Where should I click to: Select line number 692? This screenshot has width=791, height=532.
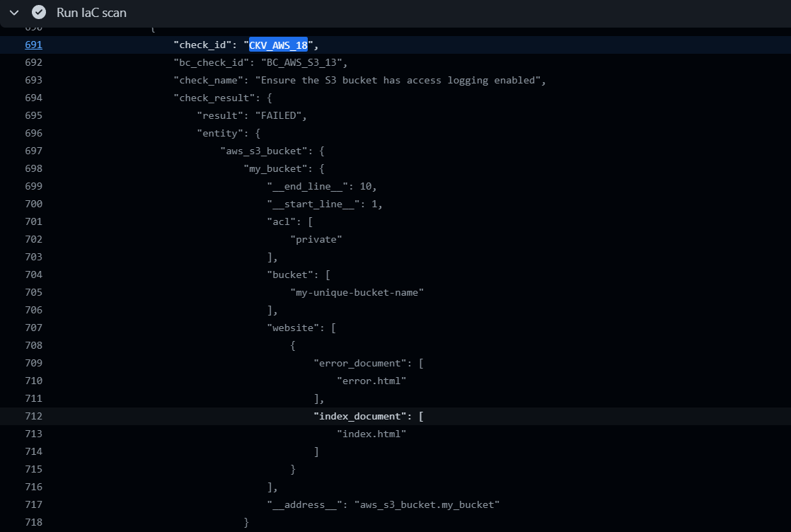pos(33,62)
